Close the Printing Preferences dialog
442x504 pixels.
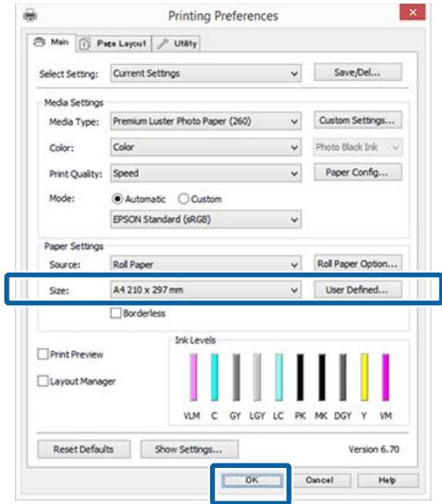[x=412, y=12]
